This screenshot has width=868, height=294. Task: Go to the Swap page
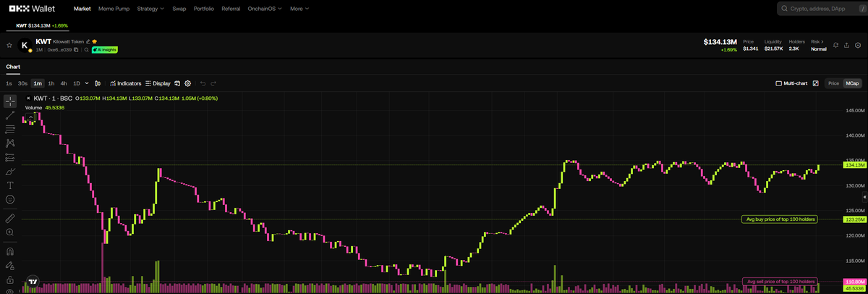pyautogui.click(x=179, y=9)
